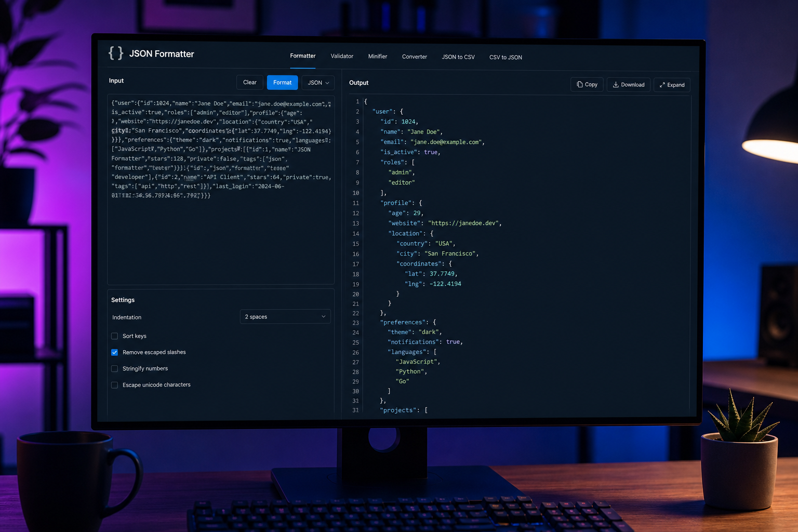The width and height of the screenshot is (798, 532).
Task: Click line number 14 in the gutter
Action: (x=356, y=234)
